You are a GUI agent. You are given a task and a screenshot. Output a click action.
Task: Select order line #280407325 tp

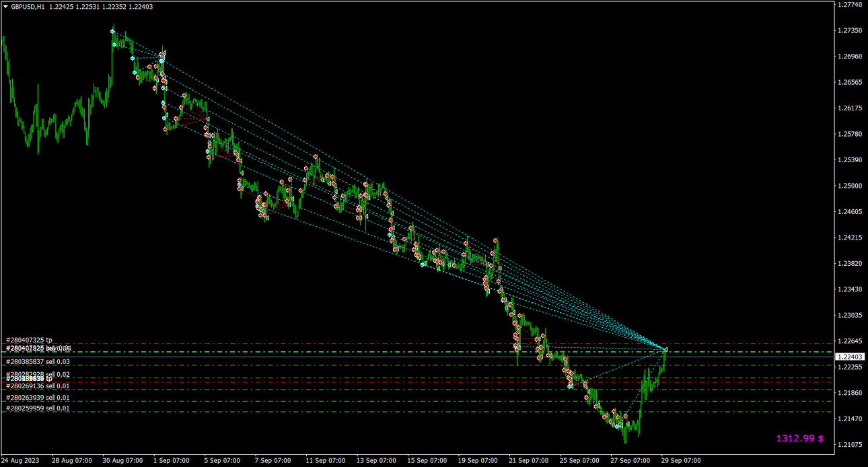click(29, 340)
